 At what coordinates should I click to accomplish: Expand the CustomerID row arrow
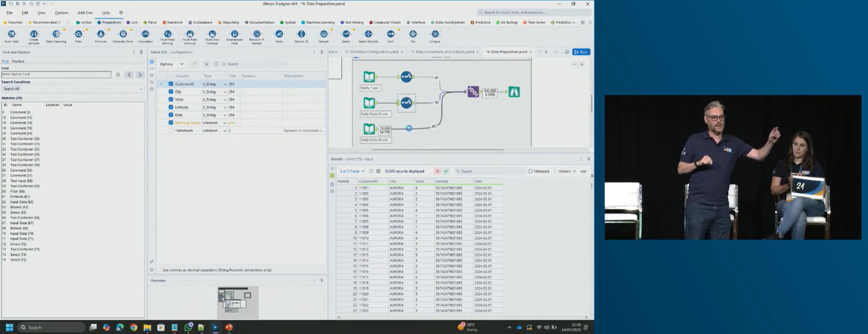point(161,84)
